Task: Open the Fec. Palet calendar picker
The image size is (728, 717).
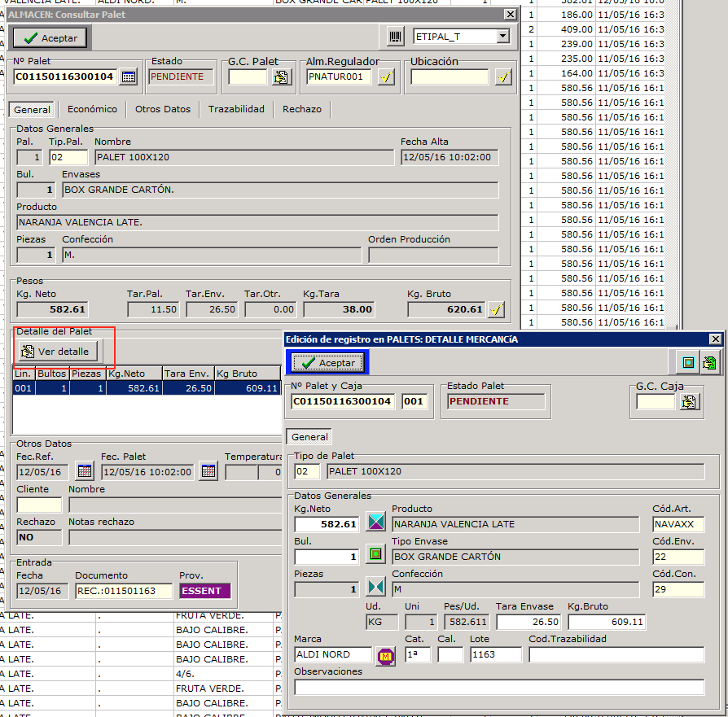Action: tap(208, 471)
